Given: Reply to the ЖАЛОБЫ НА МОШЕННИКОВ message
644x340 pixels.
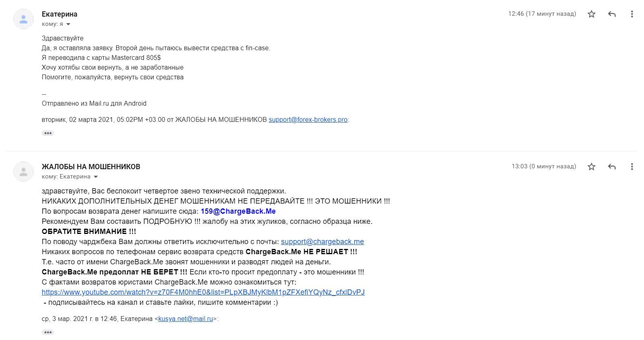Looking at the screenshot, I should pyautogui.click(x=612, y=167).
